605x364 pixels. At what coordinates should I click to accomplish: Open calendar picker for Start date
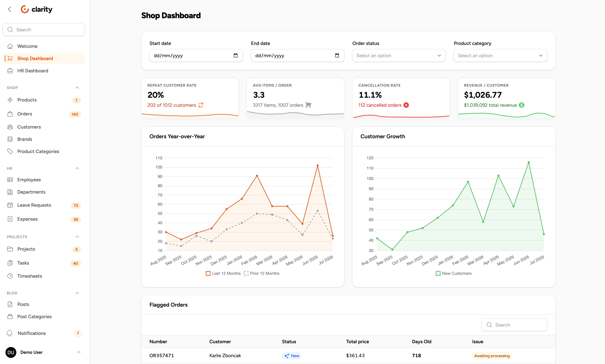[x=235, y=56]
